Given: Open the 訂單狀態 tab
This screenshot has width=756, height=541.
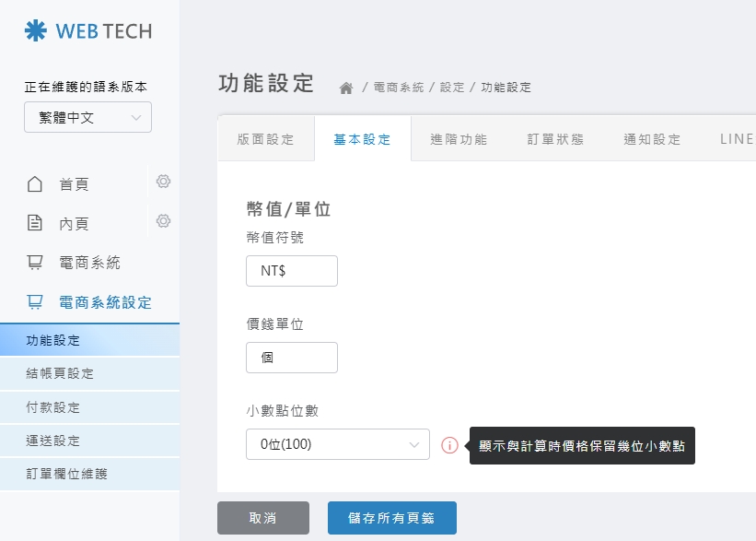Looking at the screenshot, I should click(555, 140).
